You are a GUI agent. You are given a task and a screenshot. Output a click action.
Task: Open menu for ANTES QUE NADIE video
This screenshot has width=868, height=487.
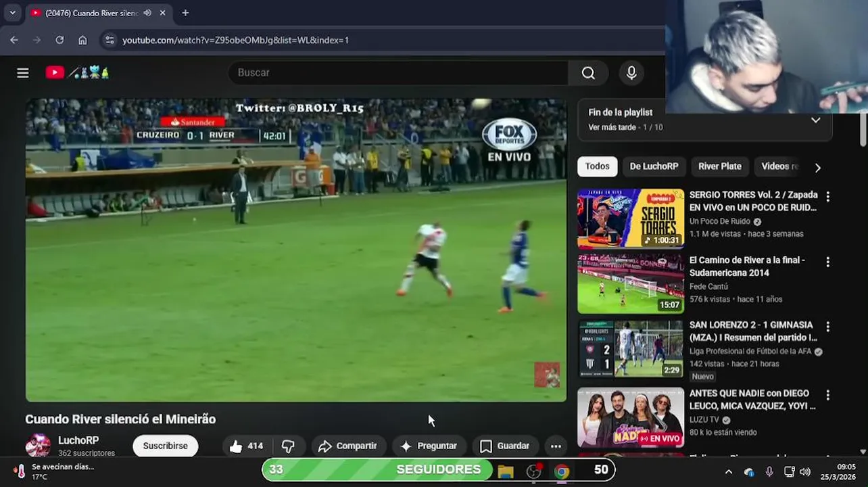click(827, 395)
